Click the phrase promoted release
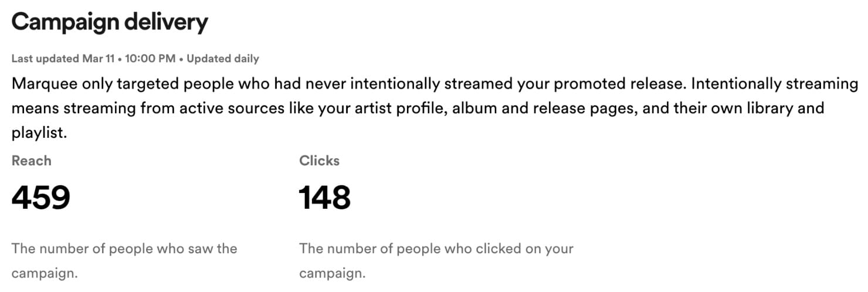Screen dimensions: 868x292 click(618, 84)
